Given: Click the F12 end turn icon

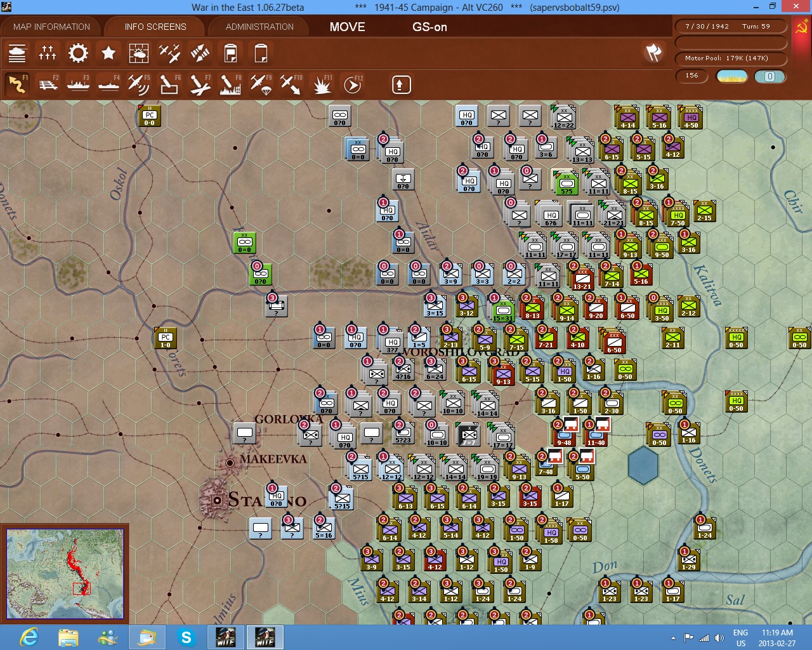Looking at the screenshot, I should 353,84.
